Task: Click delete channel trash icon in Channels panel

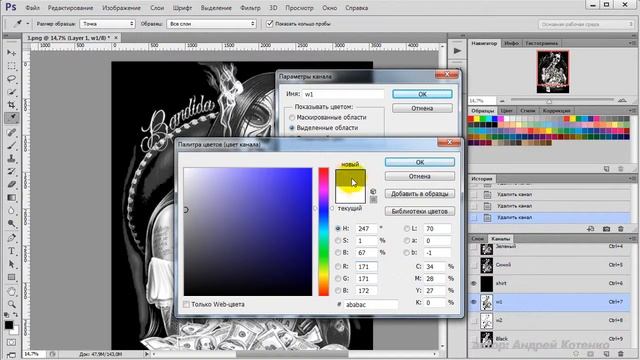Action: coord(621,354)
